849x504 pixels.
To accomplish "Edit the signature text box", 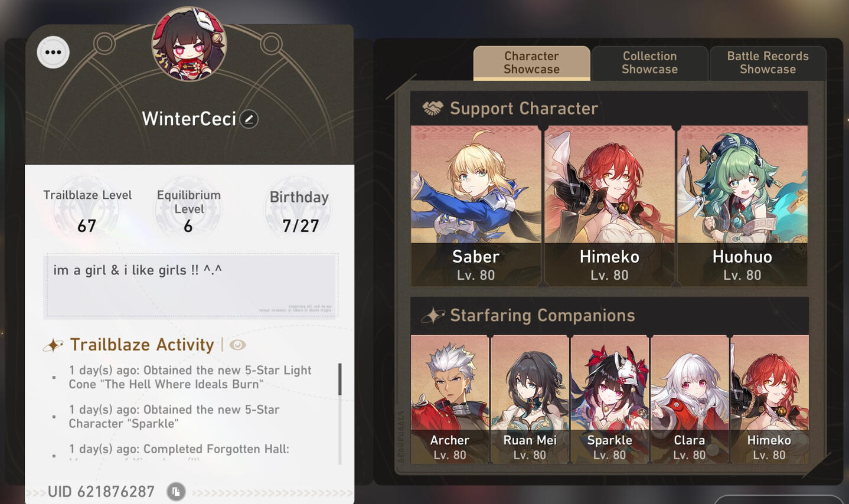I will point(191,286).
